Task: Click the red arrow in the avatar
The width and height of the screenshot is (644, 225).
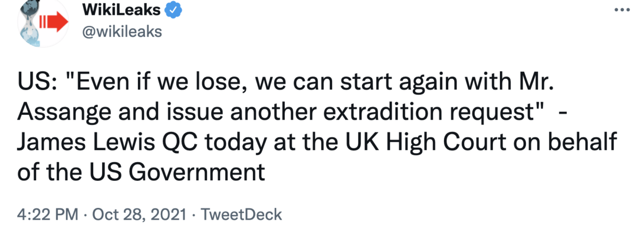Action: click(x=54, y=23)
